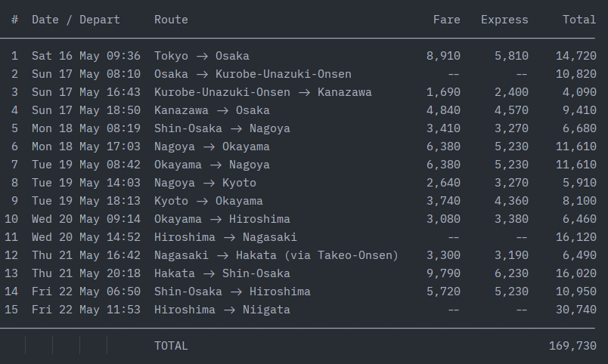Click the Fare column header
Screen dimensions: 608x364
[x=446, y=20]
